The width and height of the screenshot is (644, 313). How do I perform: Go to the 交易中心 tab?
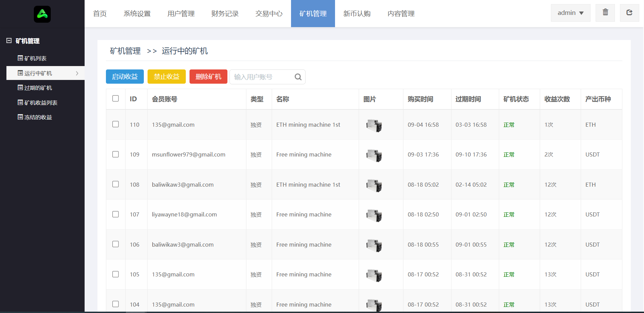click(269, 14)
